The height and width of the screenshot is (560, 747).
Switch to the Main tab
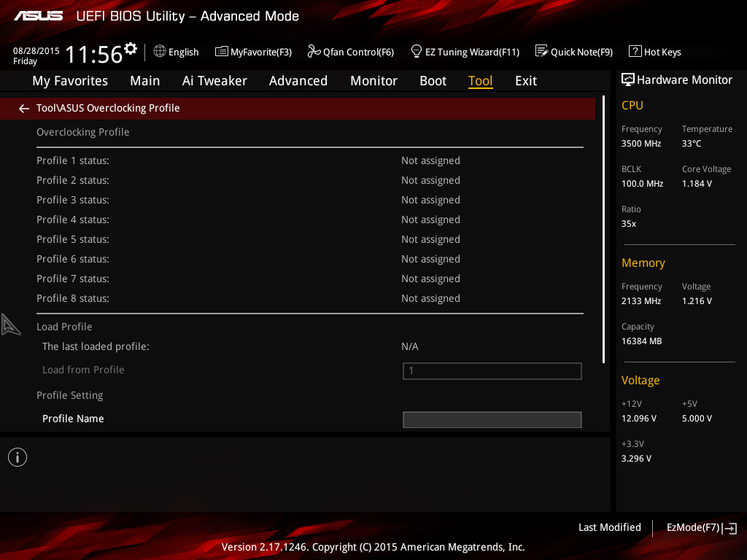pos(145,81)
